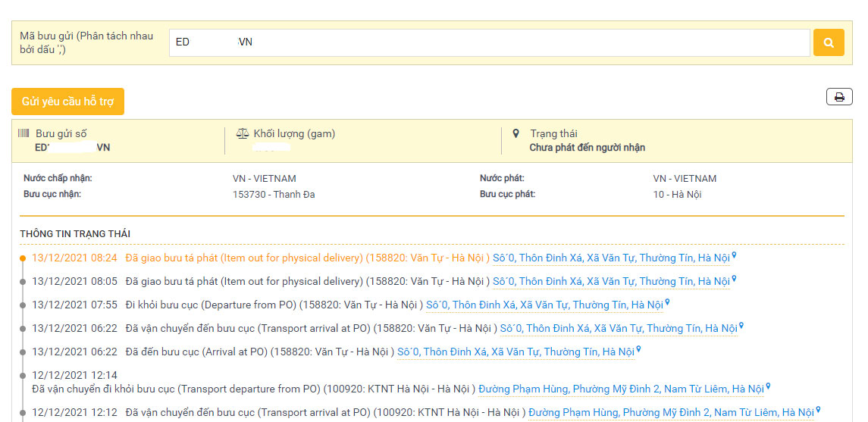Click map pin after 12:12 transport arrival address
868x422 pixels.
[818, 411]
